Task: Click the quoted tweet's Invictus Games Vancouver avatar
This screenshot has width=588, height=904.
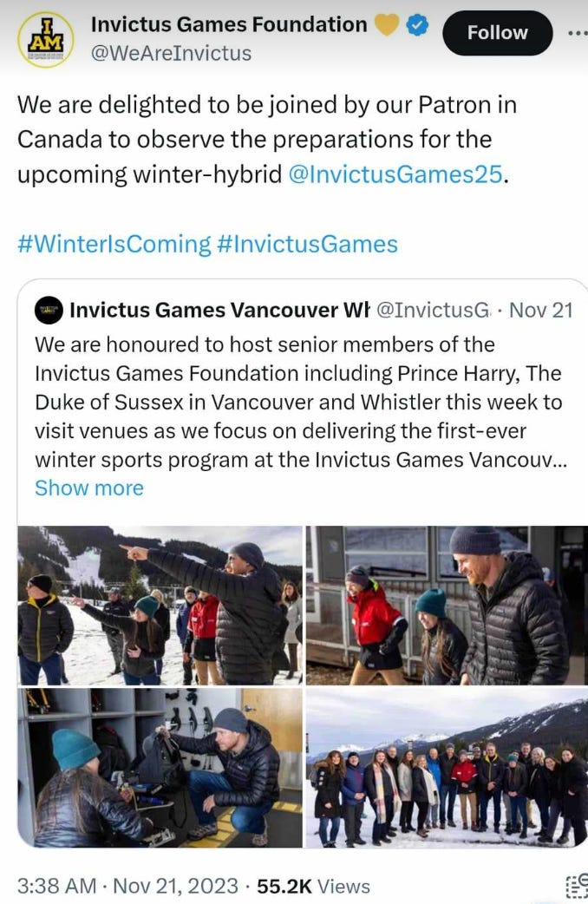Action: click(x=49, y=311)
